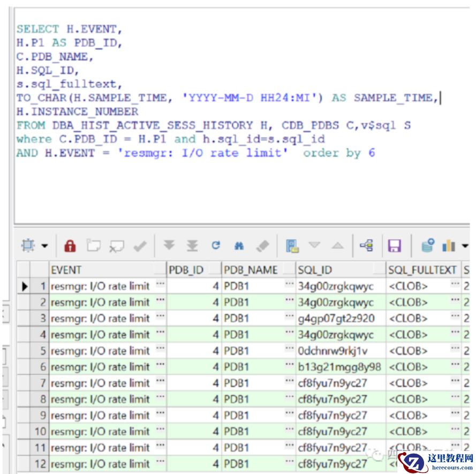Click the binoculars find icon
The image size is (476, 474).
coord(239,246)
